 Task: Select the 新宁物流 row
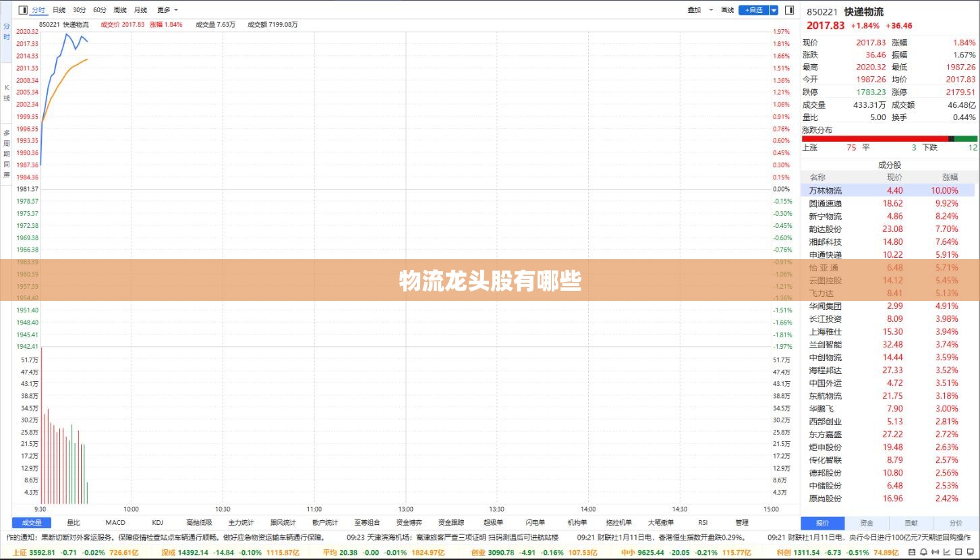888,216
